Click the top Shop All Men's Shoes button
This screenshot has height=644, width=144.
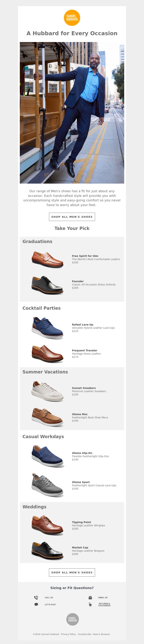click(72, 217)
